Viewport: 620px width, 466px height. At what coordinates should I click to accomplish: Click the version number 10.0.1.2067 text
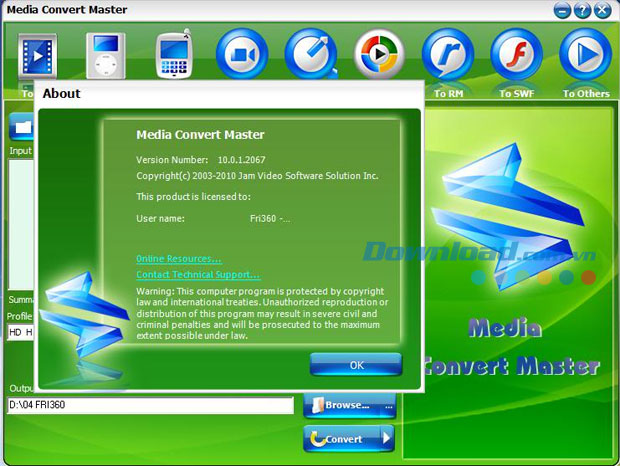[x=242, y=160]
